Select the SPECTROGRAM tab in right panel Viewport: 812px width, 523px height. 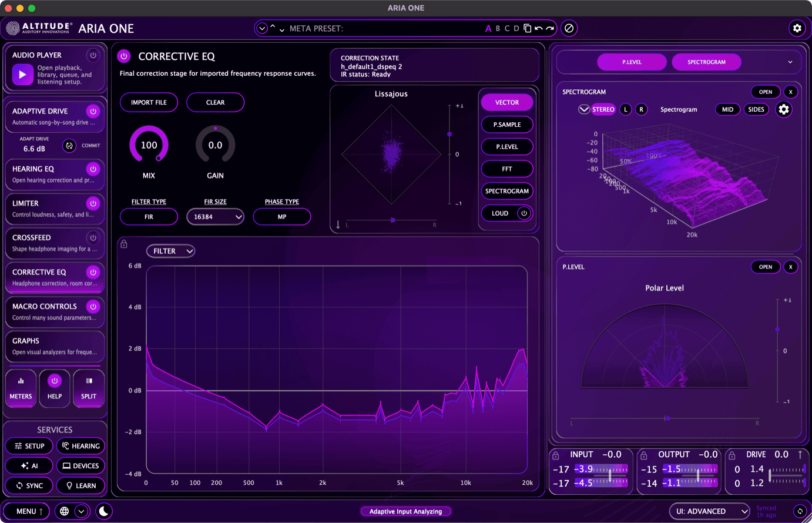point(706,62)
